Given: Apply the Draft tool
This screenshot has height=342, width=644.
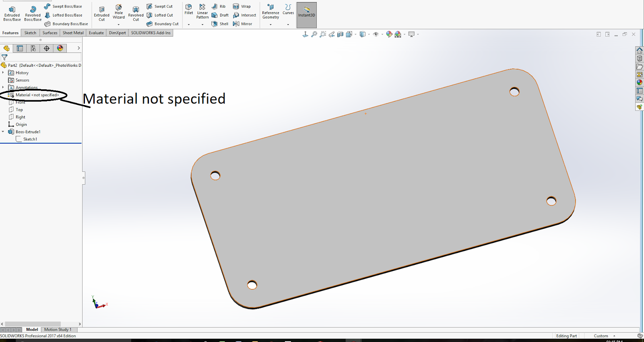Looking at the screenshot, I should tap(220, 15).
